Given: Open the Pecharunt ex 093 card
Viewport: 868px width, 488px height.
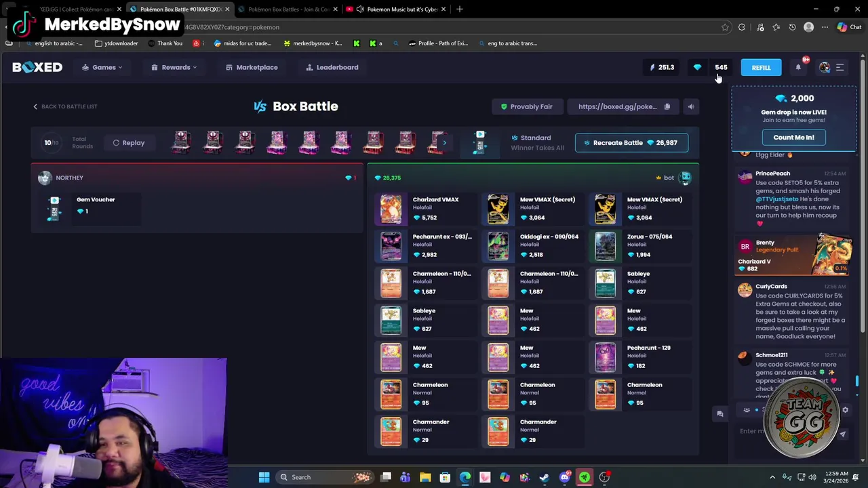Looking at the screenshot, I should tap(425, 245).
